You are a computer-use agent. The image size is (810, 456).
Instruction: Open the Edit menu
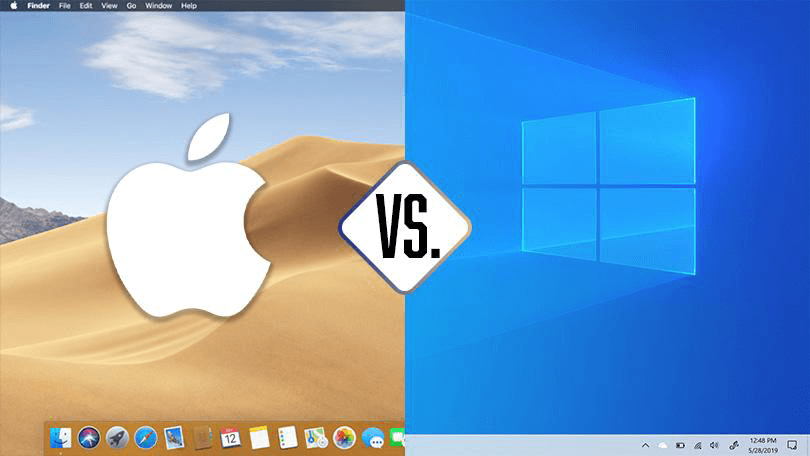(86, 6)
